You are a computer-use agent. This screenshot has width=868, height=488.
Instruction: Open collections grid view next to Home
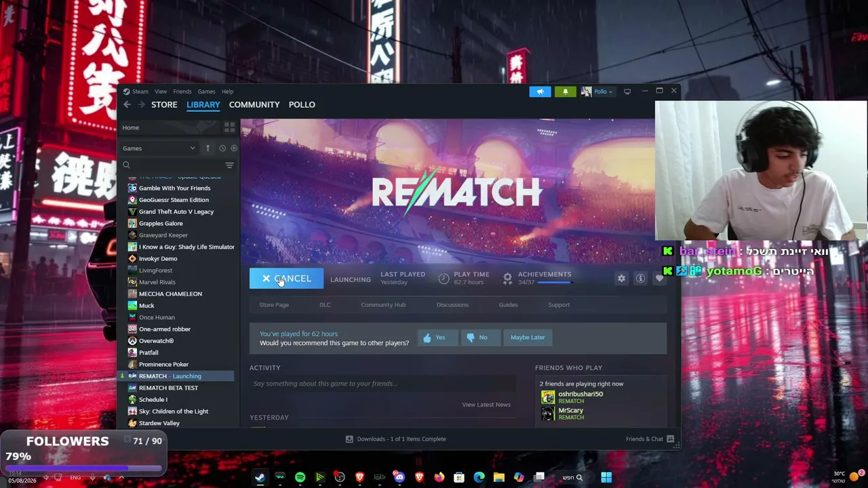coord(229,127)
